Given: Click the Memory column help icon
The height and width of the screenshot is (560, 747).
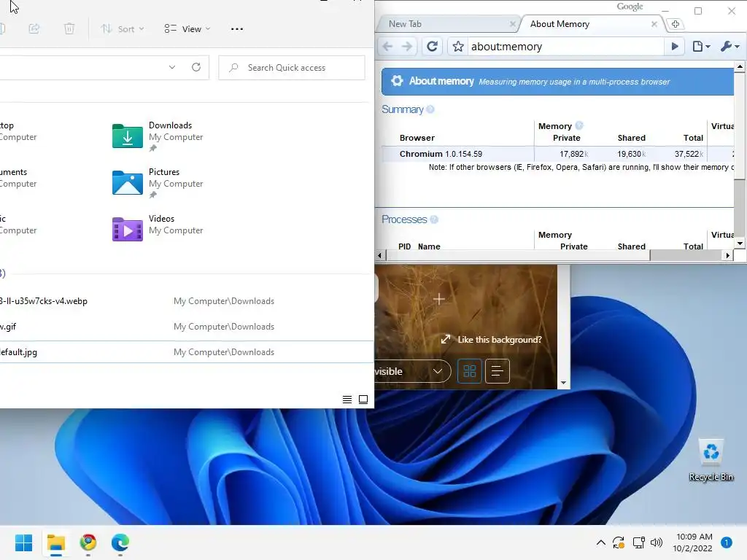Looking at the screenshot, I should pos(578,125).
